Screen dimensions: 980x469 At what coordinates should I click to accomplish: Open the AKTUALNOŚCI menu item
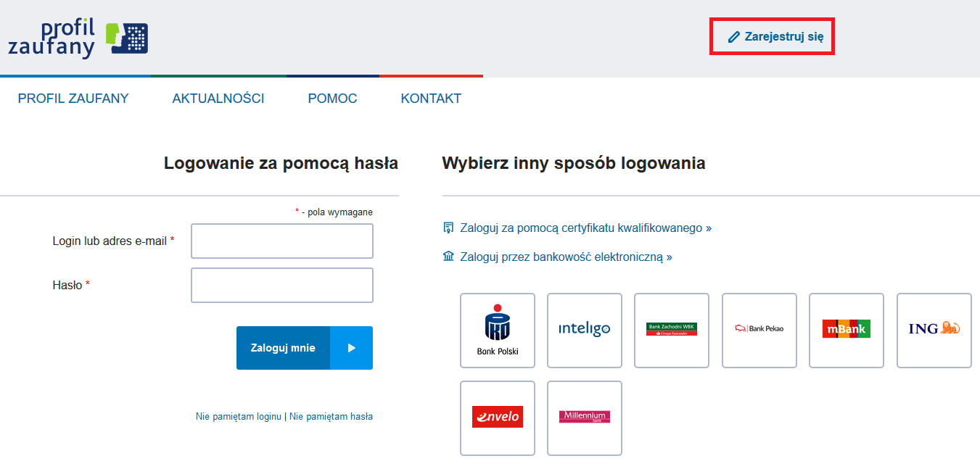[x=218, y=99]
